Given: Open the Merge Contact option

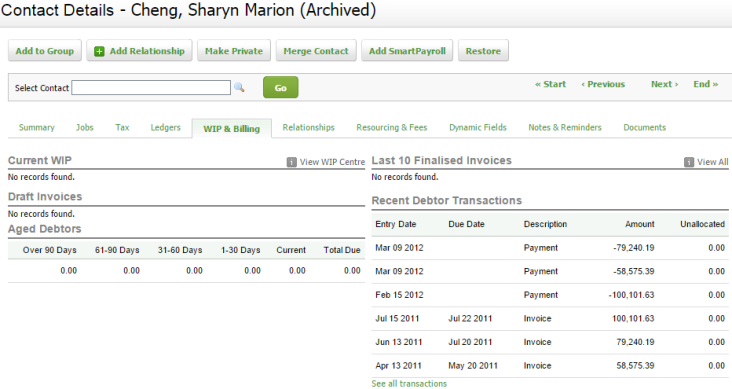Looking at the screenshot, I should click(x=316, y=51).
